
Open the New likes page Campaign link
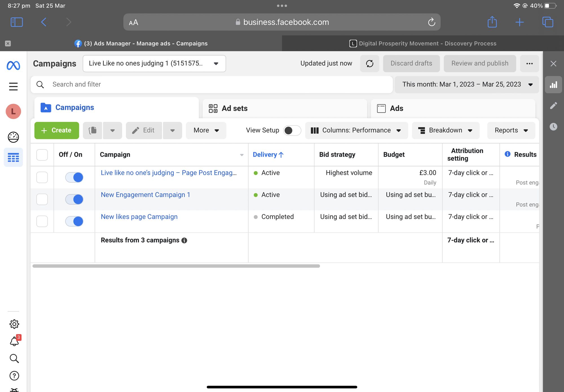click(139, 217)
